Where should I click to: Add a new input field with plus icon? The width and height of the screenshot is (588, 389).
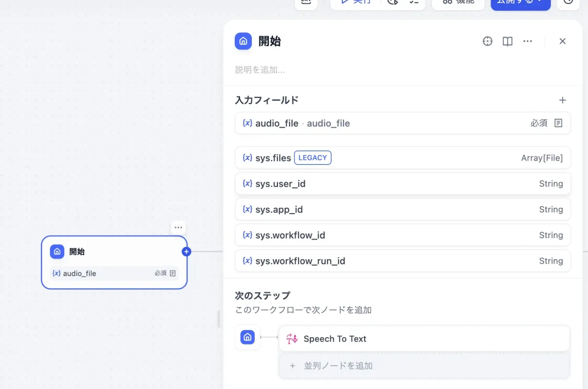point(563,100)
